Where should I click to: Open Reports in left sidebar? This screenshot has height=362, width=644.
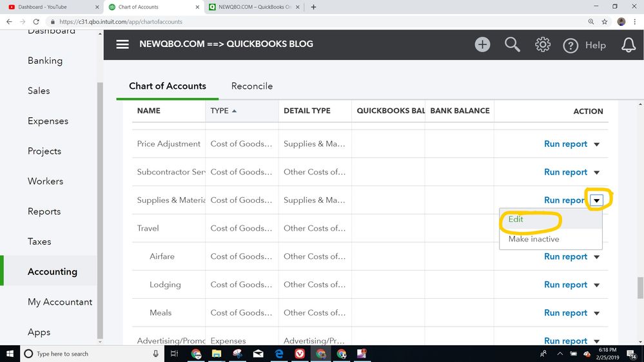point(44,211)
